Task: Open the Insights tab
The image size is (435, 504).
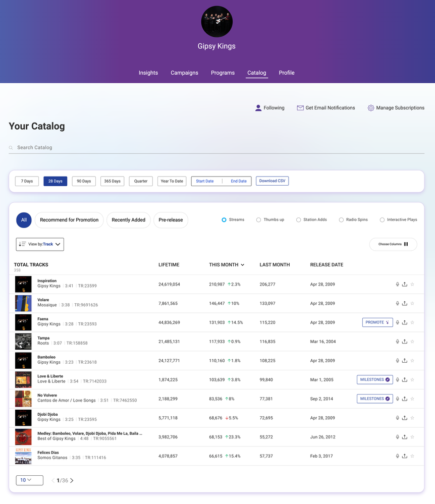Action: pyautogui.click(x=148, y=73)
